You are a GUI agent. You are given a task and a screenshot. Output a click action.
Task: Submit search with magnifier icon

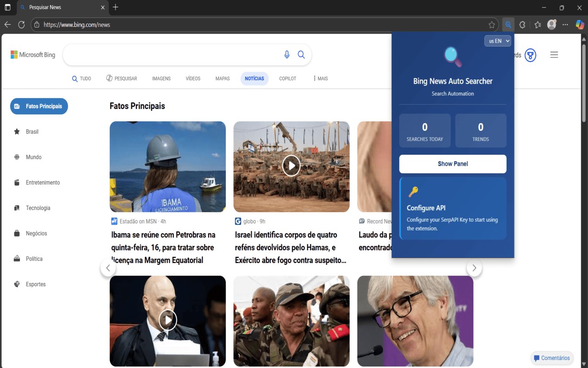click(301, 55)
